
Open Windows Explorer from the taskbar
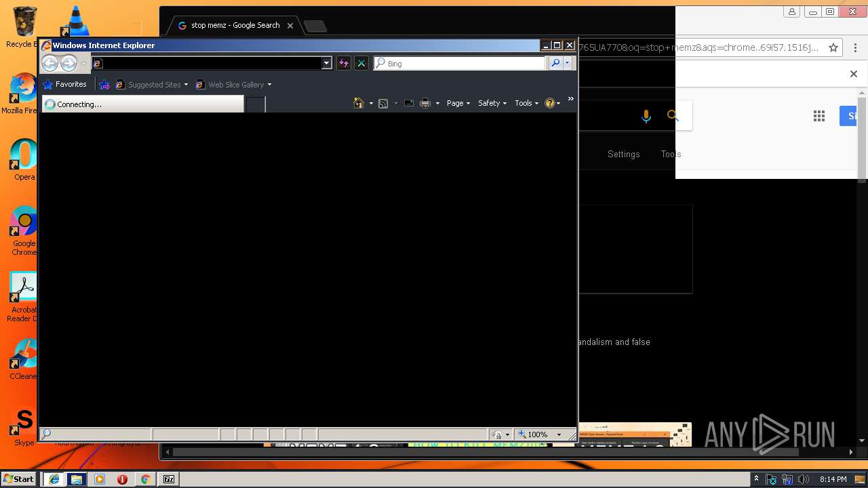[76, 479]
